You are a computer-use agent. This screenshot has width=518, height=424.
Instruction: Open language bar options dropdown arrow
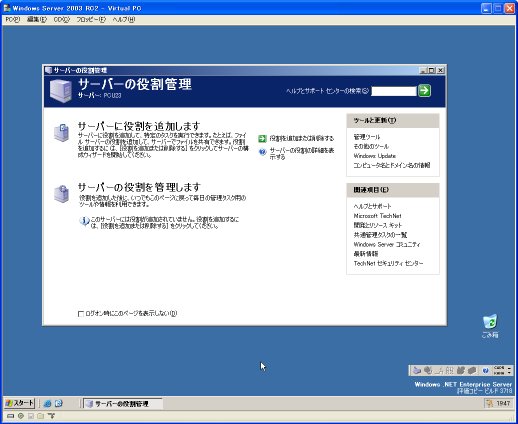(509, 373)
